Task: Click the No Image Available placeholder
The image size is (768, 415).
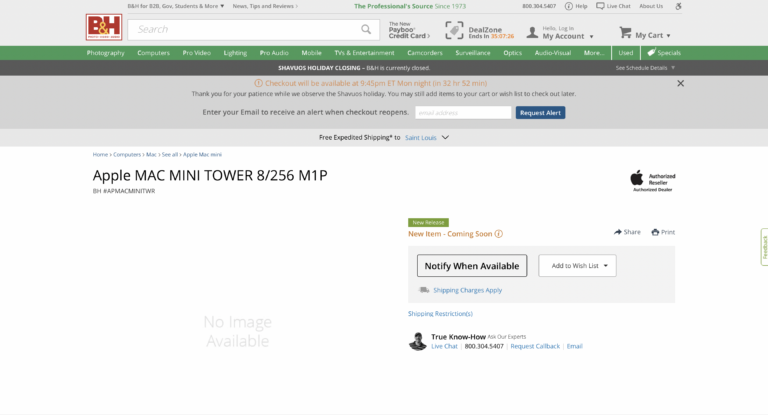Action: point(238,331)
